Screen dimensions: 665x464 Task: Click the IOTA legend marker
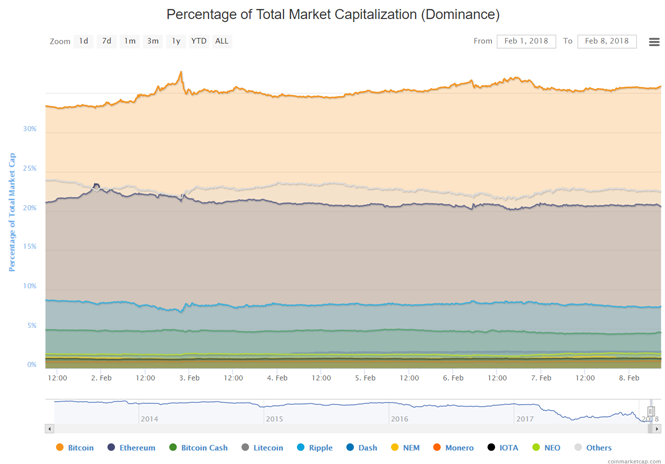[x=492, y=448]
